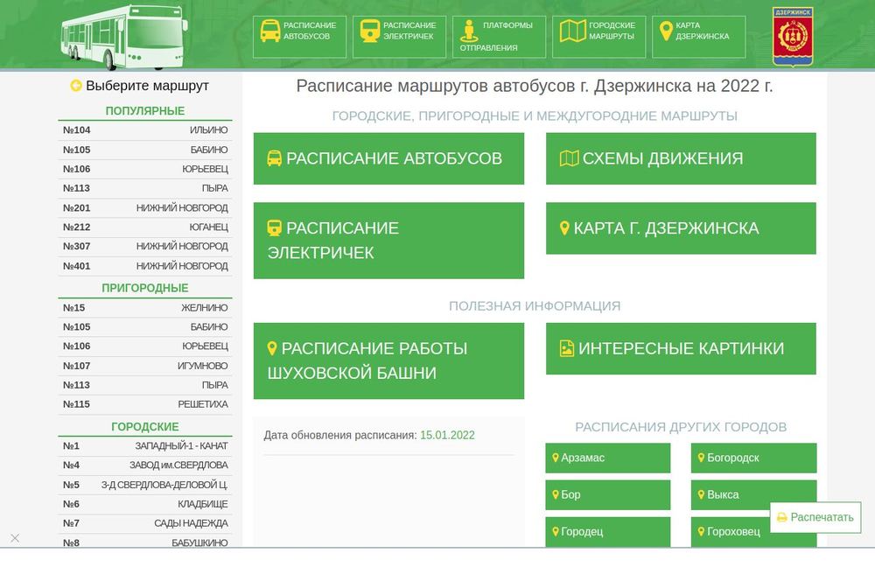The image size is (875, 588).
Task: Select city route №8 Бабушкино
Action: (x=145, y=542)
